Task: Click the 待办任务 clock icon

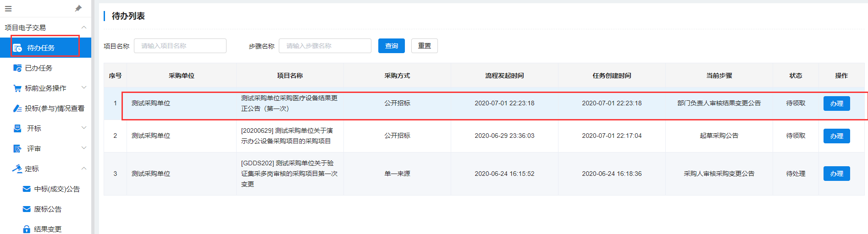Action: point(17,48)
